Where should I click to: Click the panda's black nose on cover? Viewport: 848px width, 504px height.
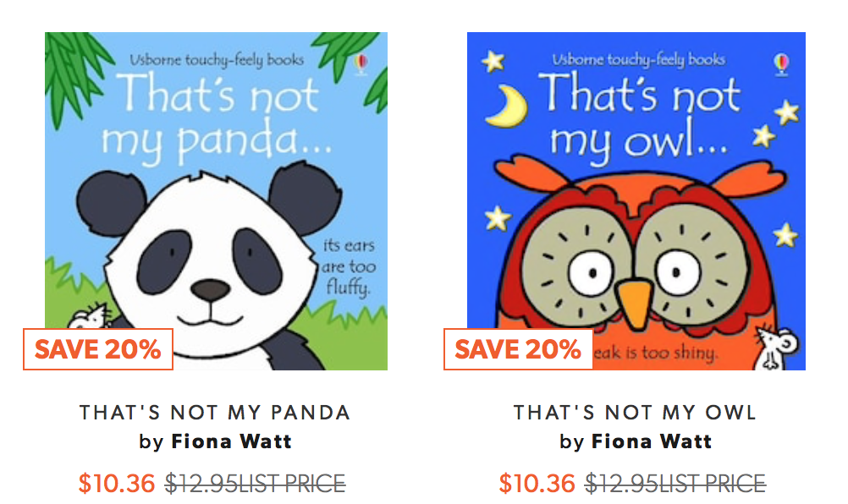coord(211,290)
